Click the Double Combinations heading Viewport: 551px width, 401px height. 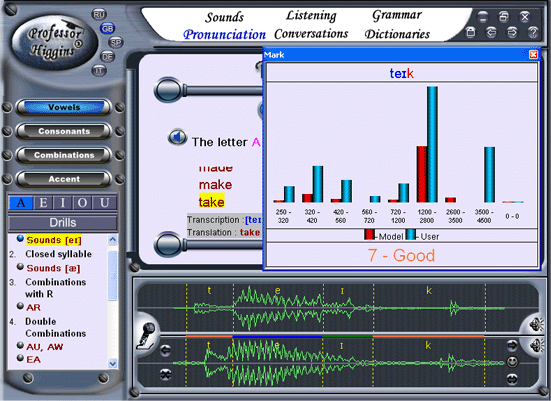(x=56, y=327)
